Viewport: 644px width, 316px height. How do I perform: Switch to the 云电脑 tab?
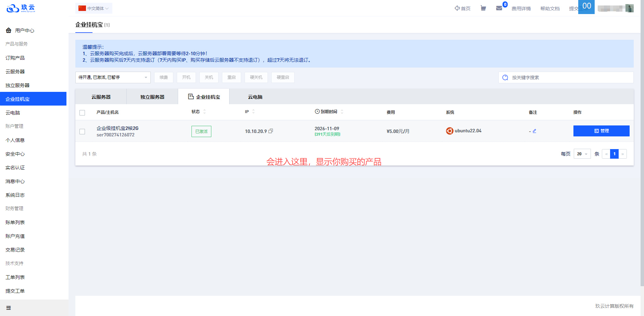click(255, 97)
